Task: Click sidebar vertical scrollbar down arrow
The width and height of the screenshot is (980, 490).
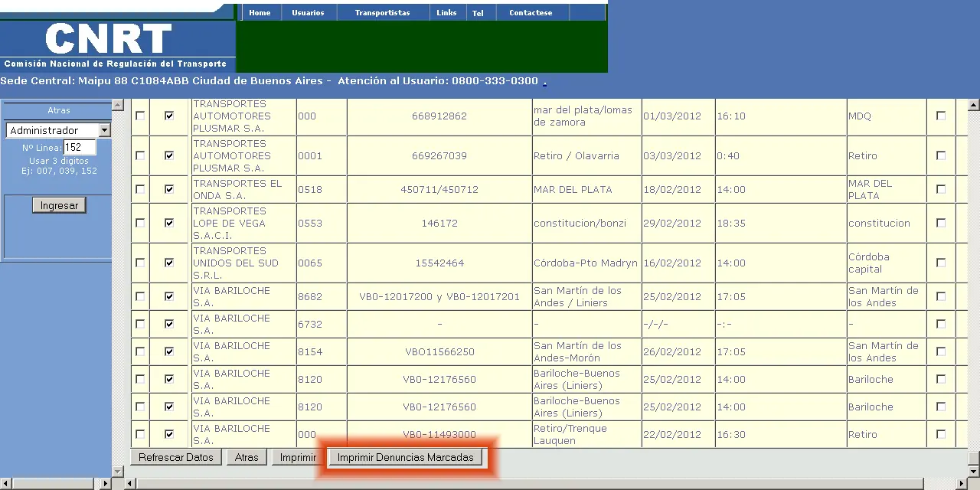Action: coord(118,470)
